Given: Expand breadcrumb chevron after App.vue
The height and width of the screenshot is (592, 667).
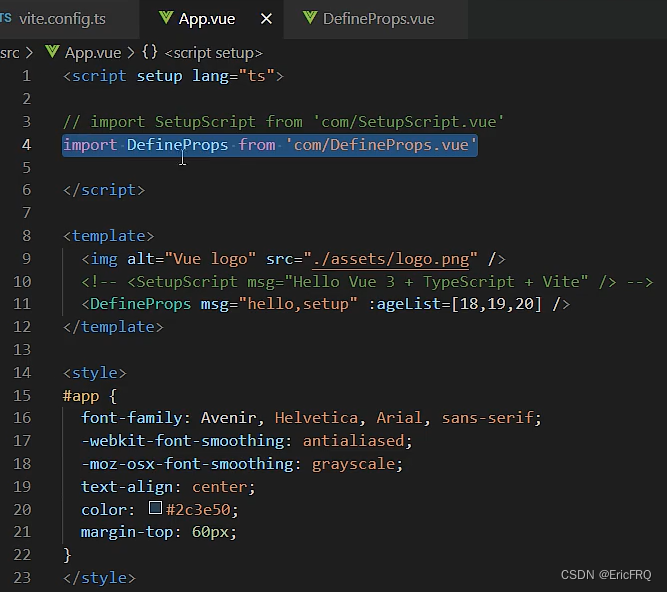Looking at the screenshot, I should [x=131, y=53].
